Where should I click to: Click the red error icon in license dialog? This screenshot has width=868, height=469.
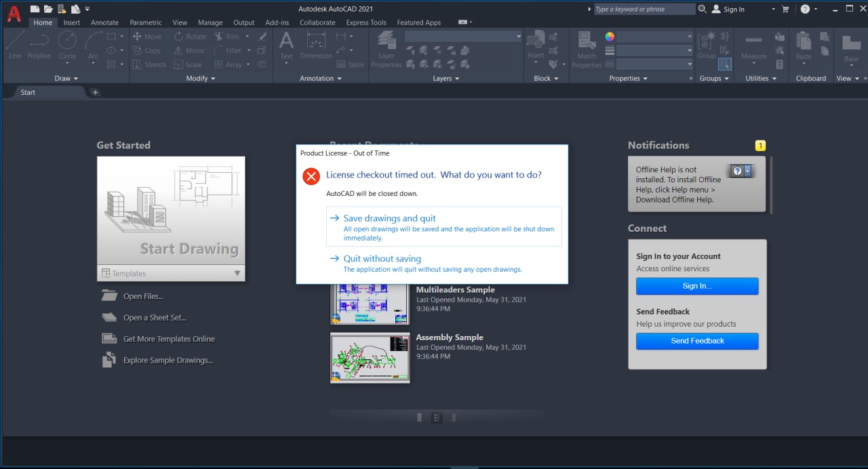[x=311, y=177]
